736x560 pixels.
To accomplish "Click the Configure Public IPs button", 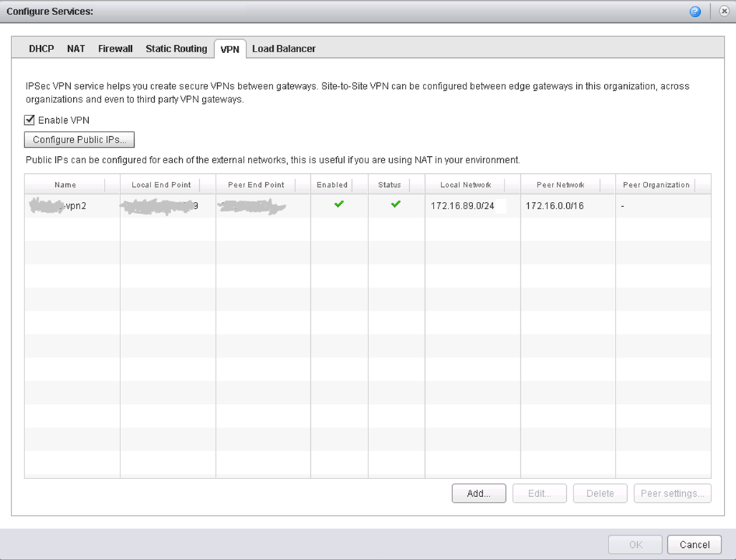I will tap(80, 140).
